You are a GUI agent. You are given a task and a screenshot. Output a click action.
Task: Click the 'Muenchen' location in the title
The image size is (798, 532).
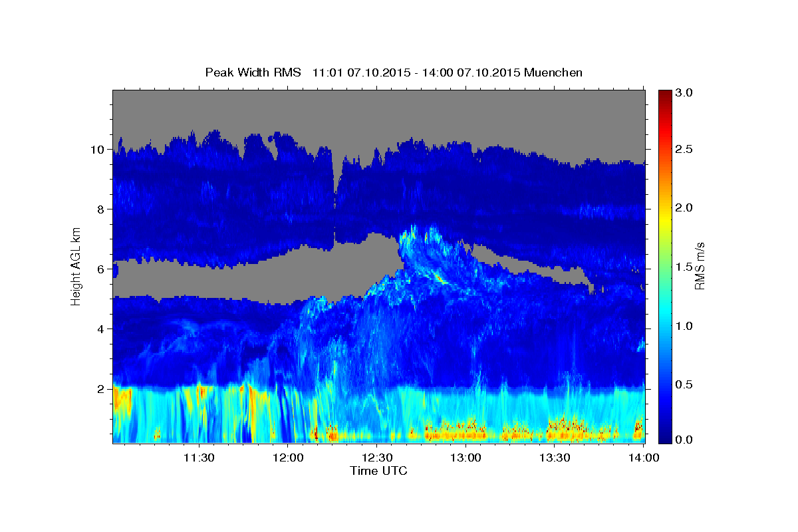pyautogui.click(x=553, y=72)
